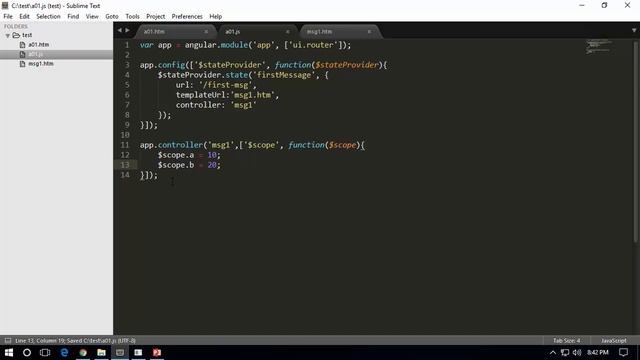Place cursor on 'ui.router' string

pos(313,45)
